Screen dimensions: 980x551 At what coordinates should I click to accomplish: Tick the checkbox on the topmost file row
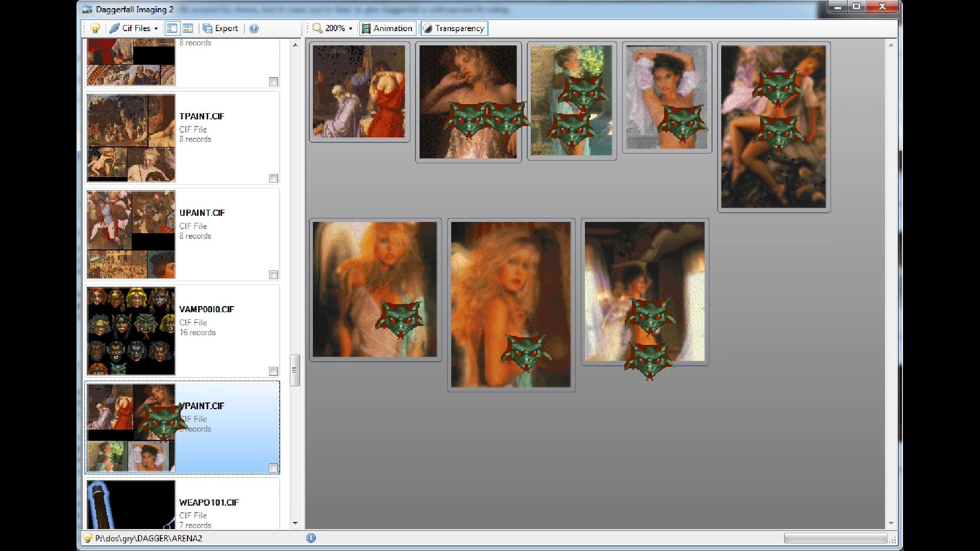click(x=274, y=82)
